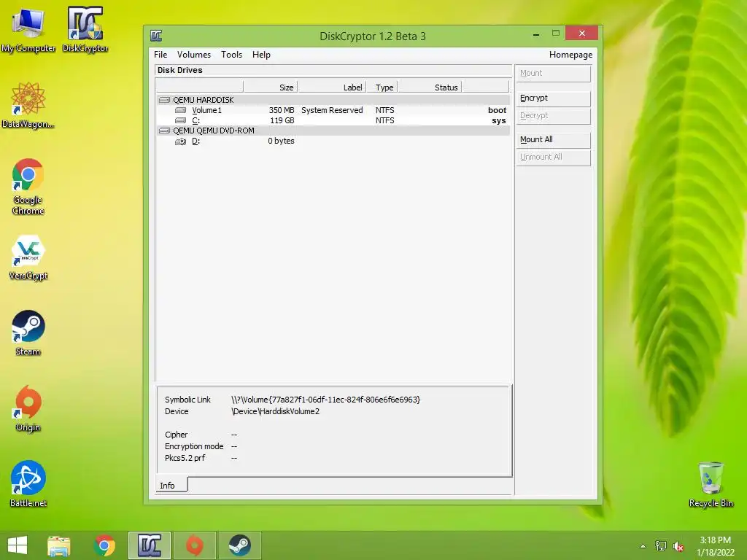
Task: Open the DiskCryptor desktop shortcut
Action: point(85,30)
